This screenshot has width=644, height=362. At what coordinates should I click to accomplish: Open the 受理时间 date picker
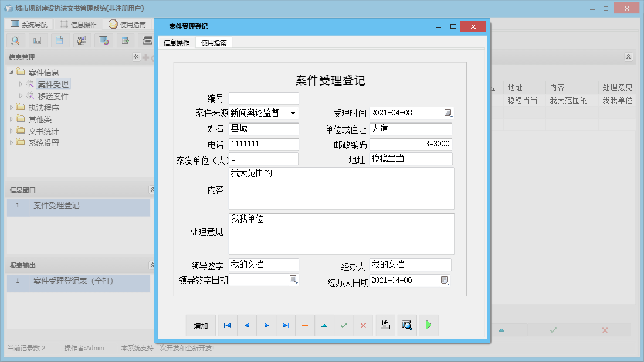tap(449, 112)
